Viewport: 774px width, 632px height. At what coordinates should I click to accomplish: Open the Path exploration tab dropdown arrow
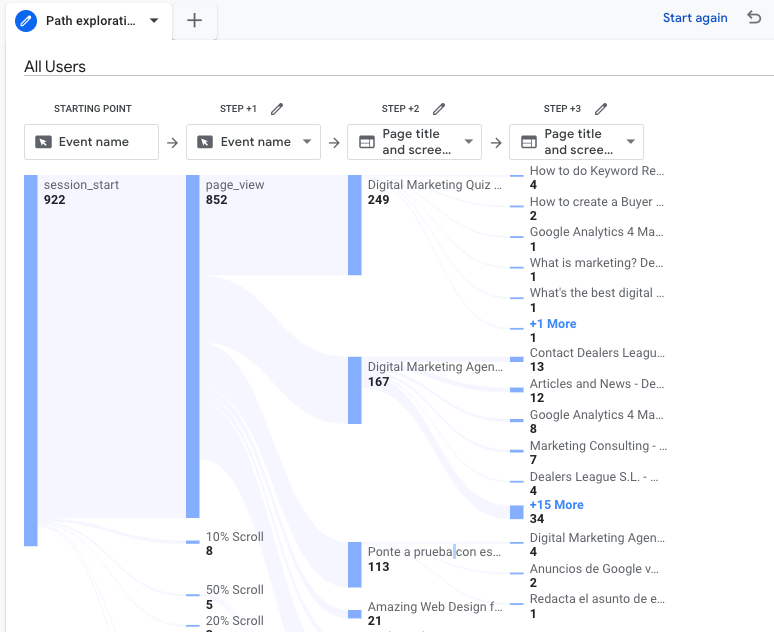point(154,21)
